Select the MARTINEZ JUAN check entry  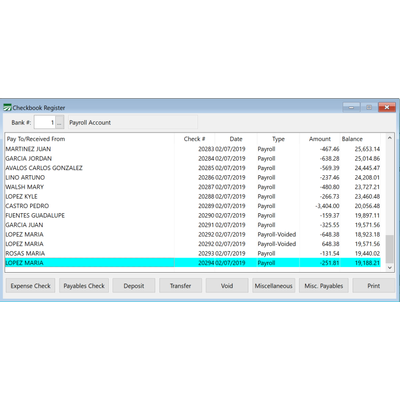(193, 149)
